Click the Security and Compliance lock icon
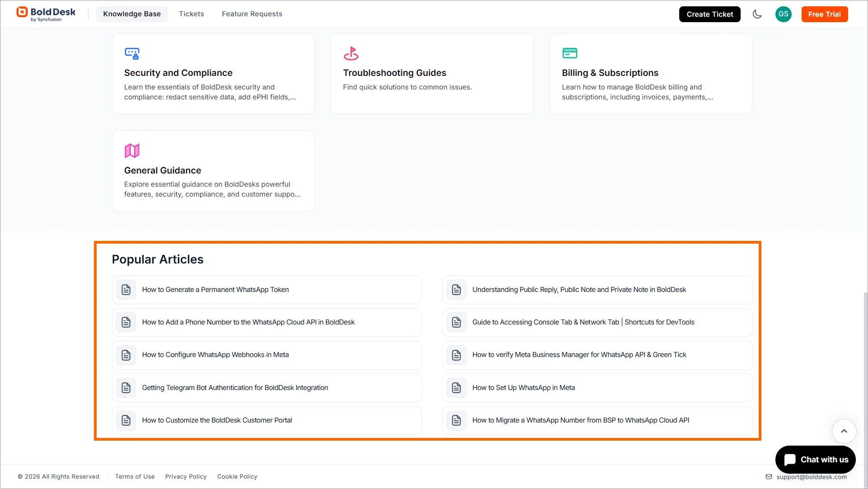 (132, 53)
